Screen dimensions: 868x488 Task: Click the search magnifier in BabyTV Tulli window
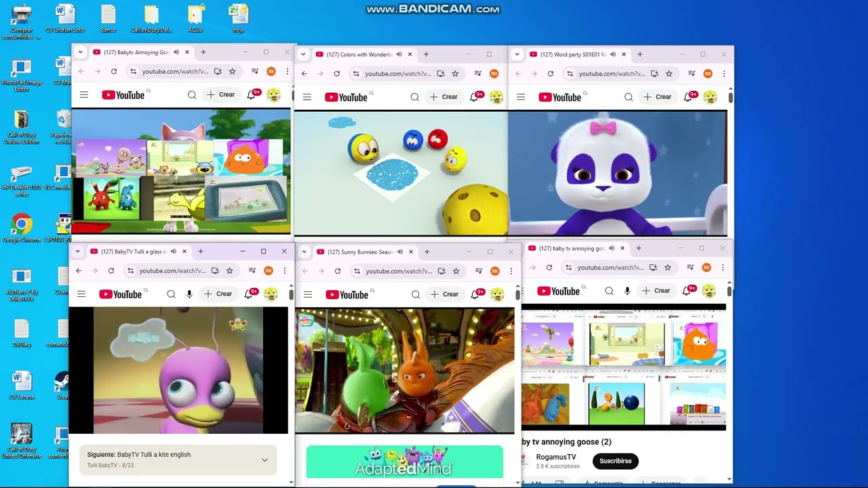(171, 294)
